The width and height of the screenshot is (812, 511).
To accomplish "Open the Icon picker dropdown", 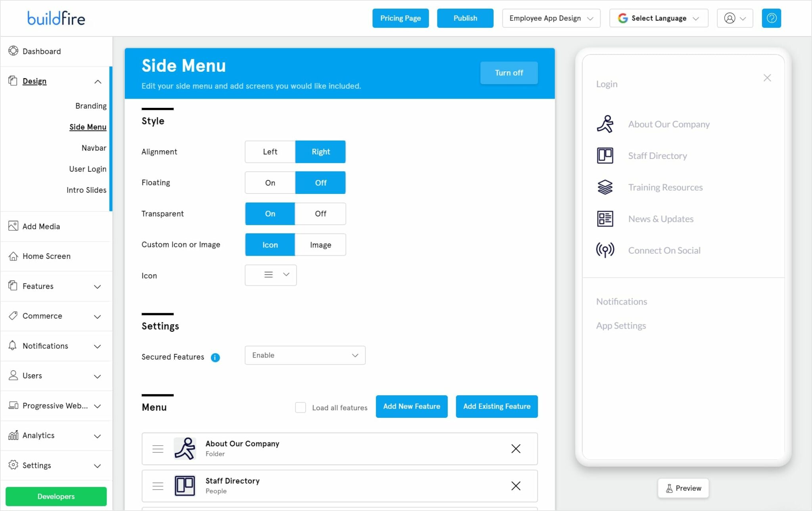I will 271,275.
